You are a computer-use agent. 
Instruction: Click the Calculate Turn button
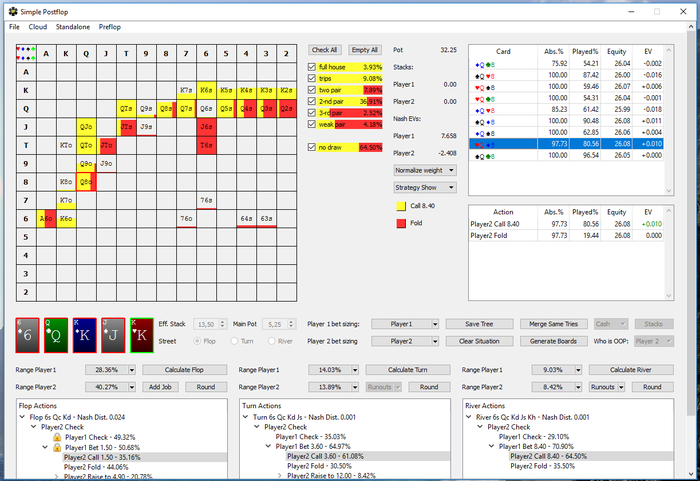point(408,370)
